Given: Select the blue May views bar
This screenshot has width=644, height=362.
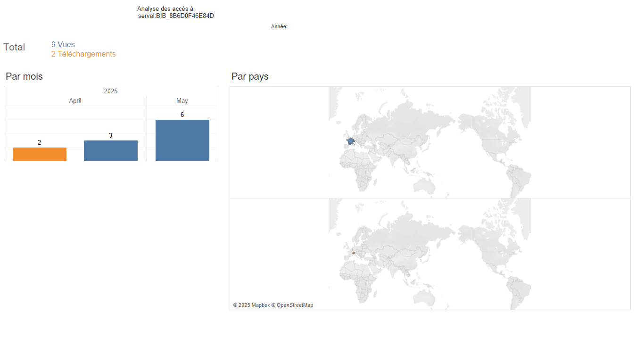Looking at the screenshot, I should (182, 140).
